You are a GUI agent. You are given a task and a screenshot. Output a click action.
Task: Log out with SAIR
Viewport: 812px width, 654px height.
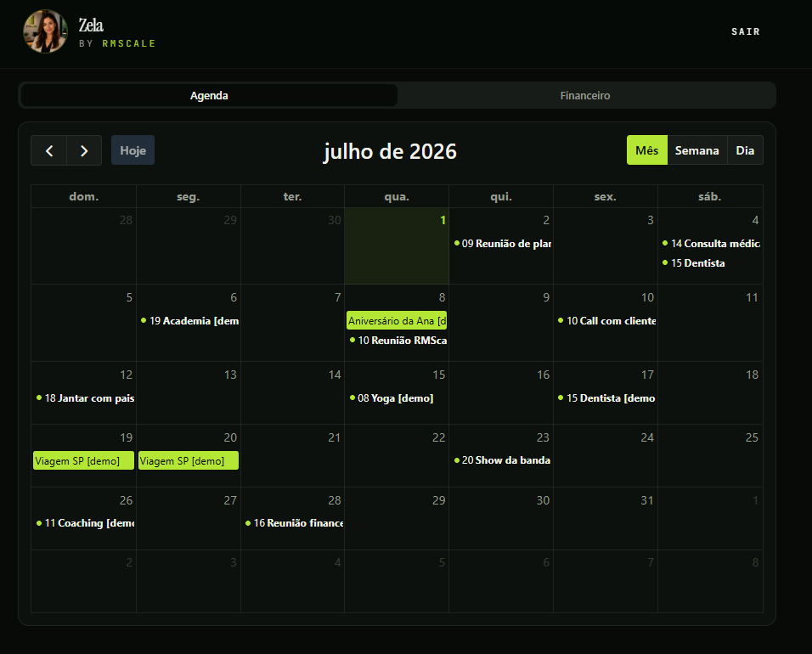745,31
